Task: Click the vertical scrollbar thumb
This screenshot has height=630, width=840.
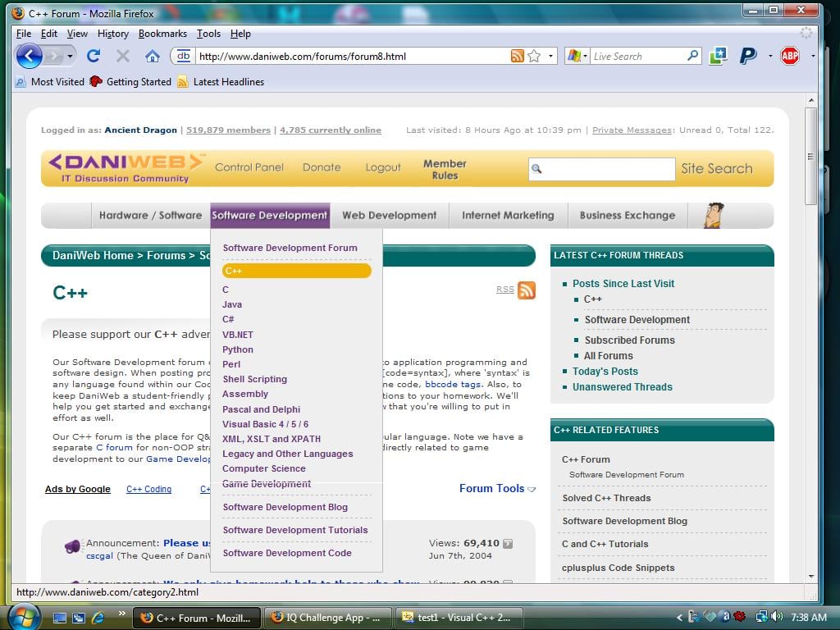Action: (810, 156)
